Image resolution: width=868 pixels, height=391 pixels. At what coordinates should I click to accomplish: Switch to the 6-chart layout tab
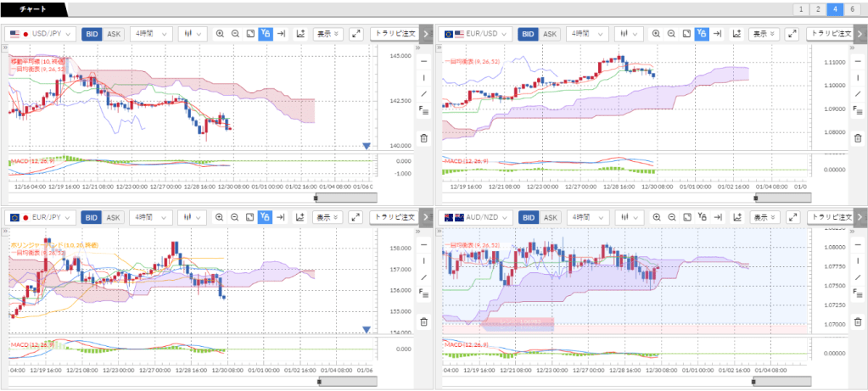tap(852, 9)
